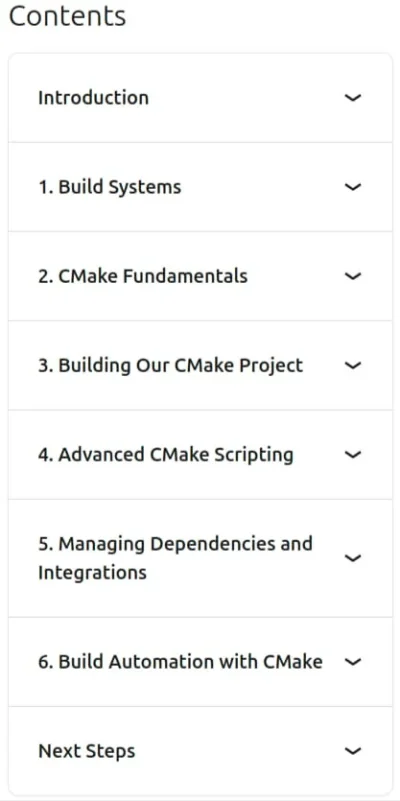Expand the Next Steps chevron arrow
The height and width of the screenshot is (801, 400).
pos(352,751)
